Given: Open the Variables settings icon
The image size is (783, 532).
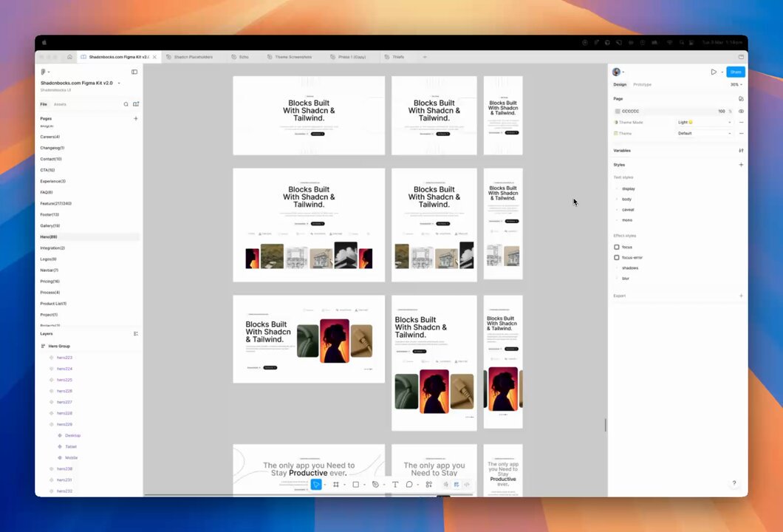Looking at the screenshot, I should pos(741,150).
